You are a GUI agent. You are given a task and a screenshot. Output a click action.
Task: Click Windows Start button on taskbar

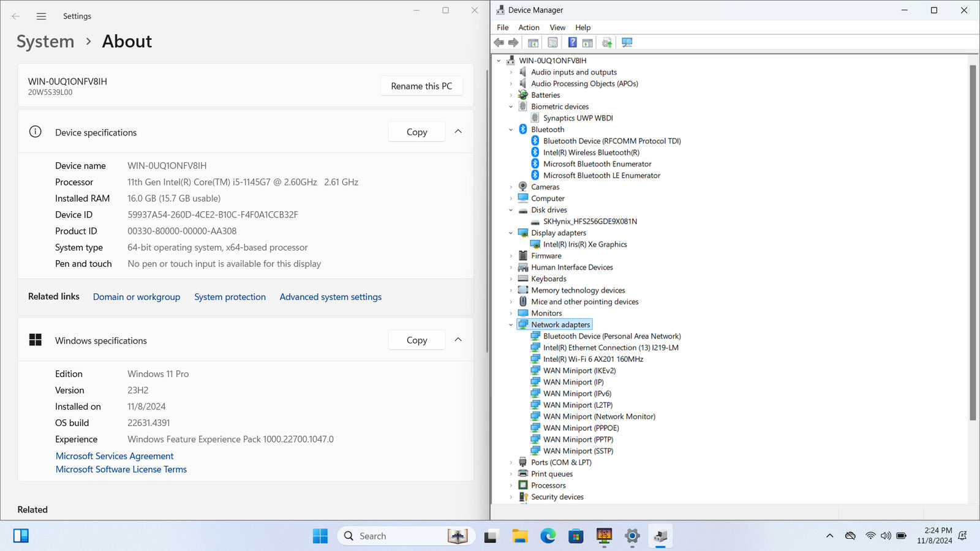coord(320,536)
